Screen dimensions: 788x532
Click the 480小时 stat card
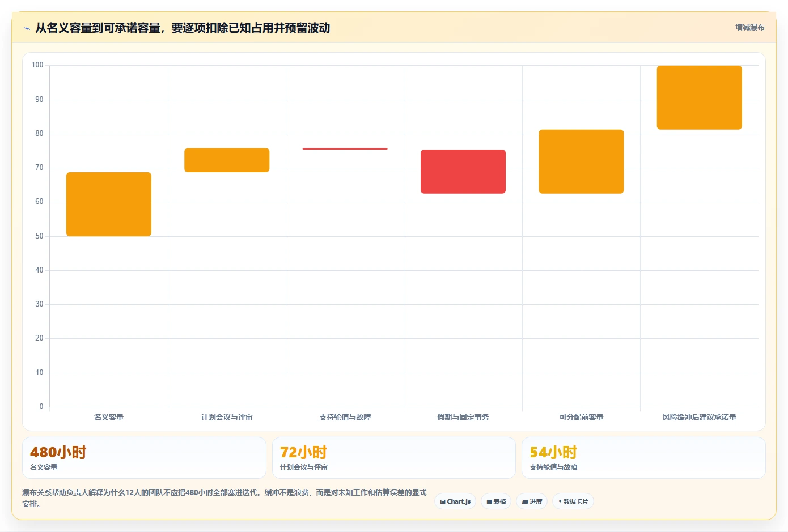(x=144, y=458)
